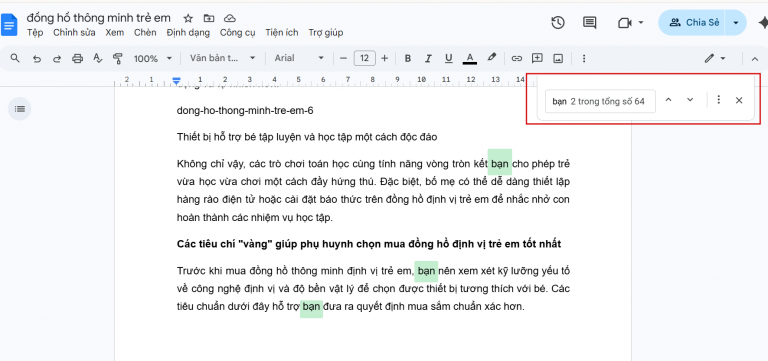Open the highlight color pen
Image resolution: width=768 pixels, height=361 pixels.
click(492, 58)
